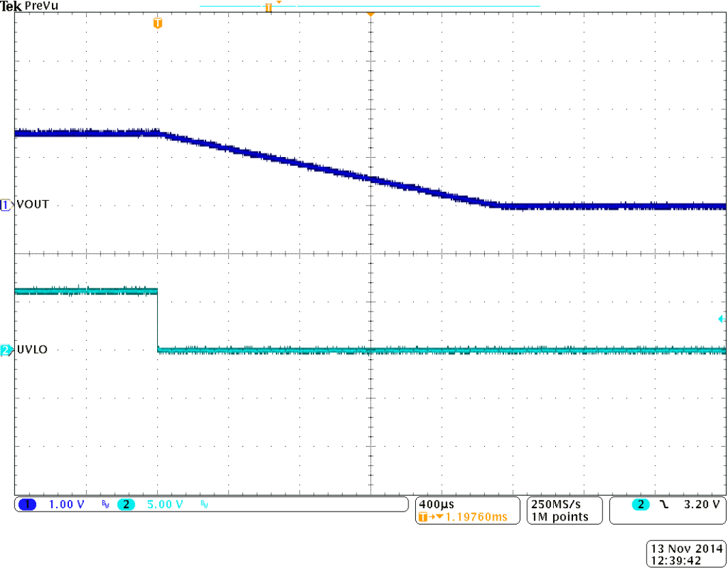The width and height of the screenshot is (728, 569).
Task: Click the 1.00 V channel 1 scale readout
Action: (66, 505)
